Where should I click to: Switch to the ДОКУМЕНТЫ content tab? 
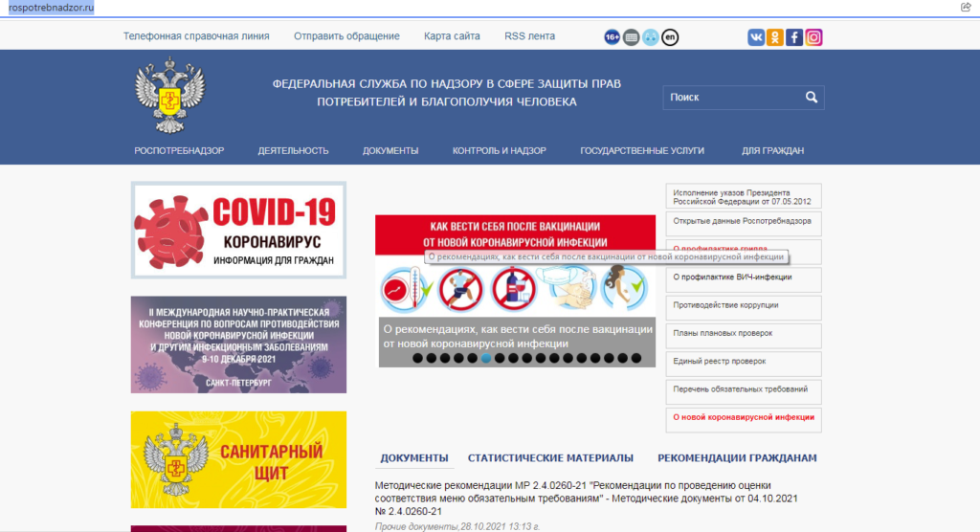point(414,458)
